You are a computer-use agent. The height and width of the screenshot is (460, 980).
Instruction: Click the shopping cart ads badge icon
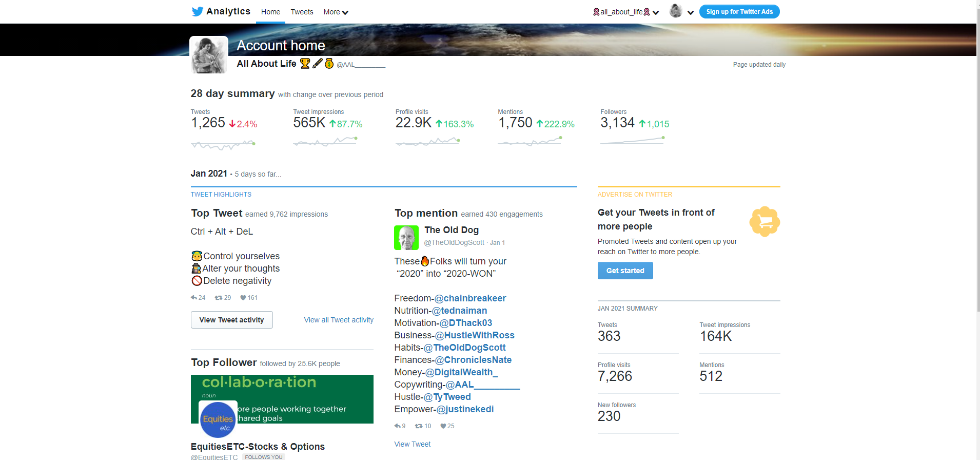pos(765,221)
